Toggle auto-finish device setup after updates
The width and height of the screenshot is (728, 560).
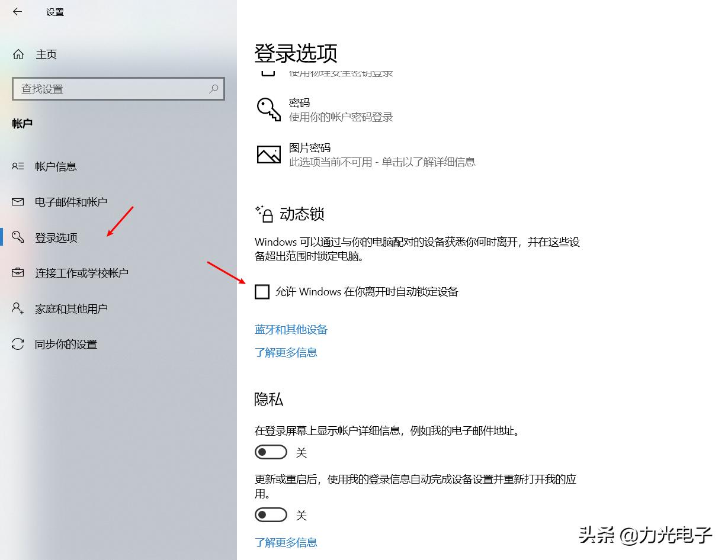point(271,514)
